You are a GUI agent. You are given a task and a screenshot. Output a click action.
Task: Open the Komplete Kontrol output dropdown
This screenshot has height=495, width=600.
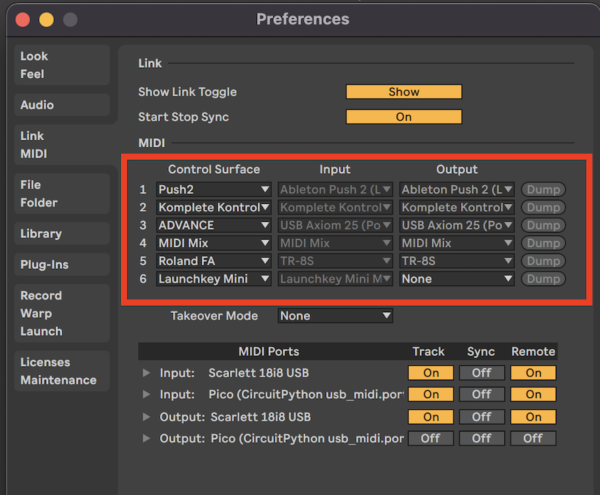pyautogui.click(x=457, y=207)
